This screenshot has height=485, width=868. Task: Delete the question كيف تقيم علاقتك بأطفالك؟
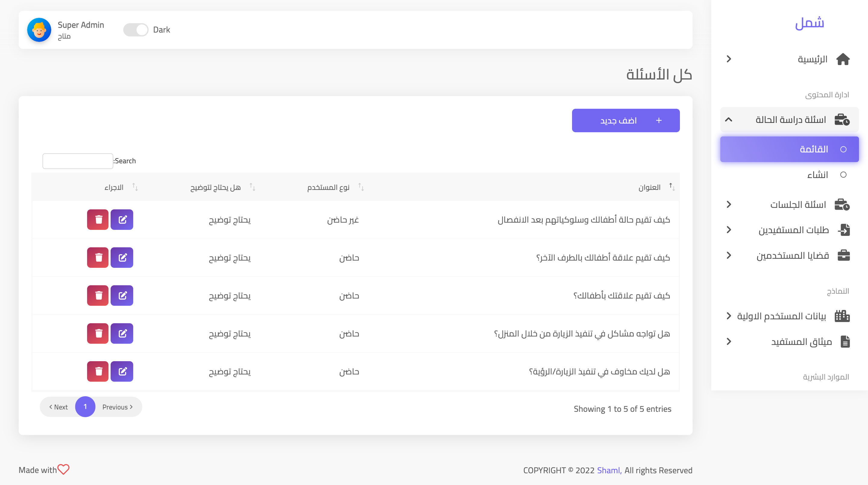(x=98, y=296)
